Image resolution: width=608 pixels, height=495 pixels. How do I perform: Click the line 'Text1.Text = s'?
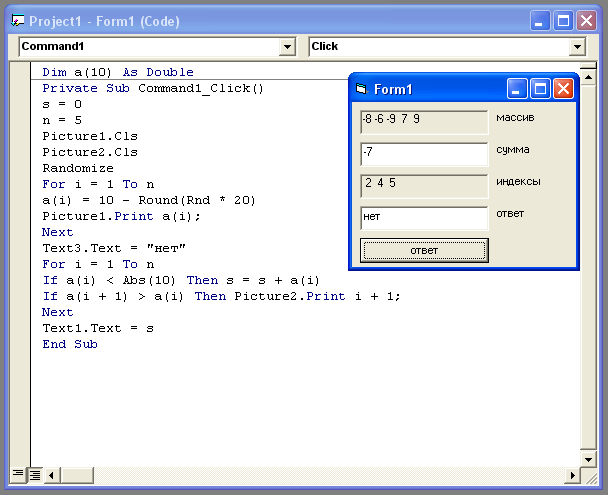click(x=98, y=328)
